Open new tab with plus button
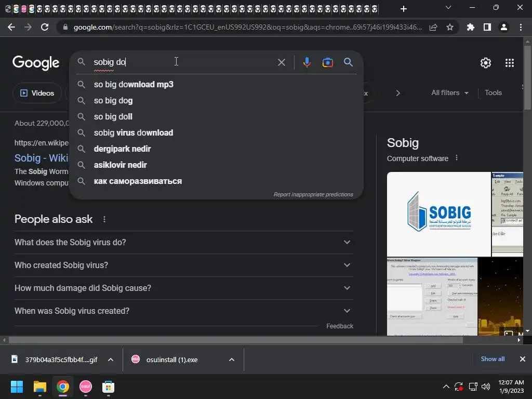Viewport: 532px width, 399px height. pos(403,9)
